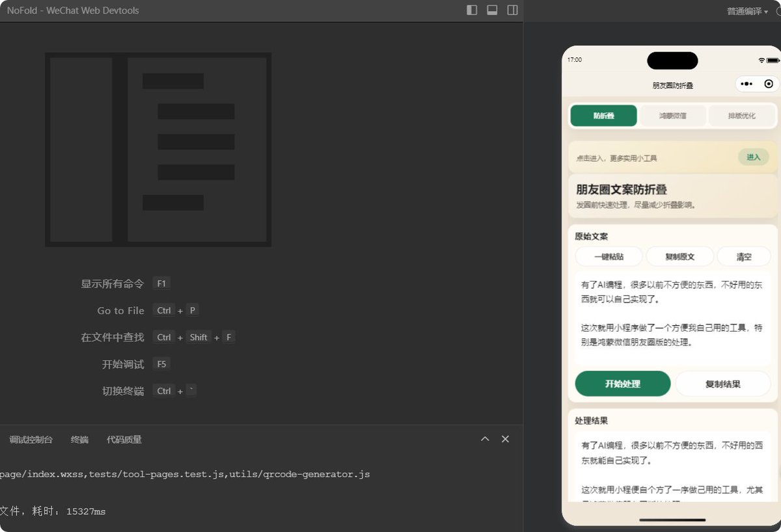This screenshot has height=532, width=781.
Task: Close mini program via capsule circle icon
Action: coord(769,84)
